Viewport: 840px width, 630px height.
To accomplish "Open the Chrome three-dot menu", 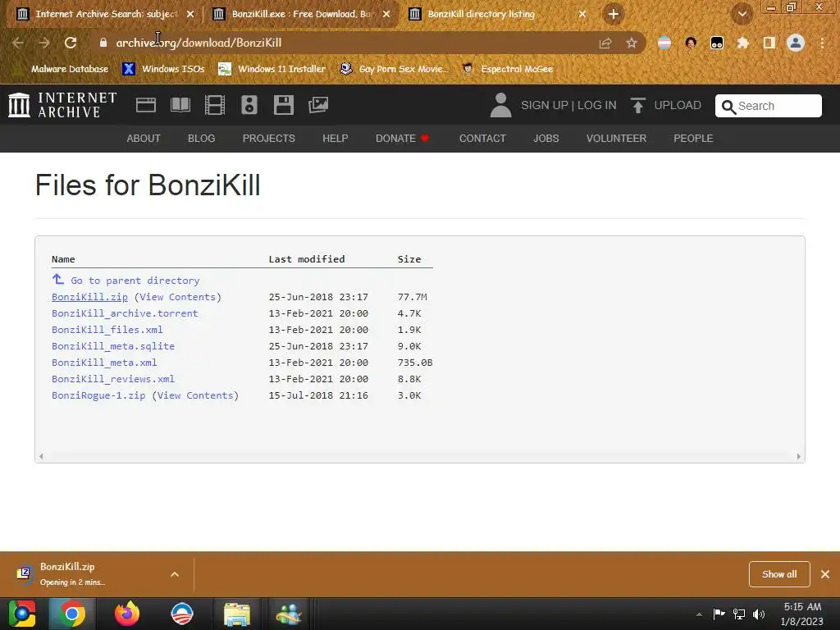I will pos(822,43).
